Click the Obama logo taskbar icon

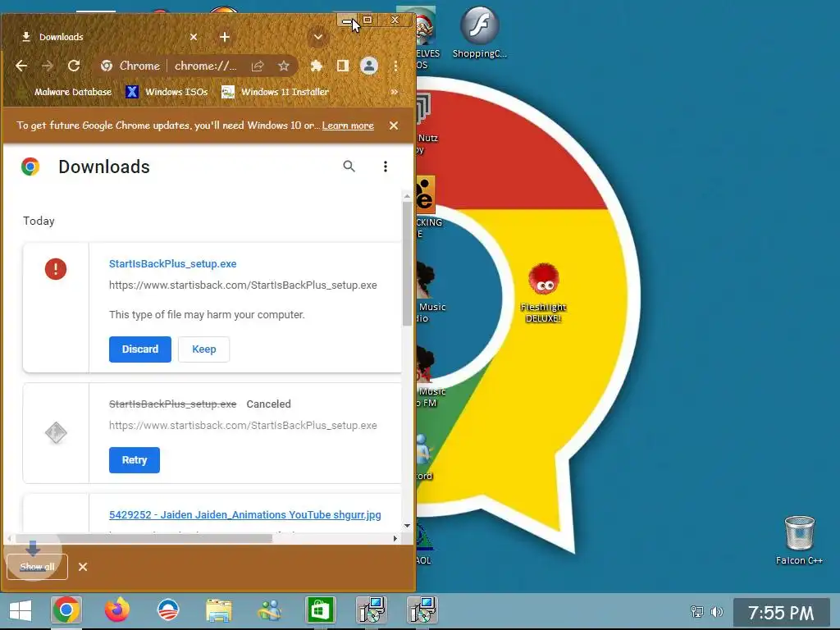point(167,610)
